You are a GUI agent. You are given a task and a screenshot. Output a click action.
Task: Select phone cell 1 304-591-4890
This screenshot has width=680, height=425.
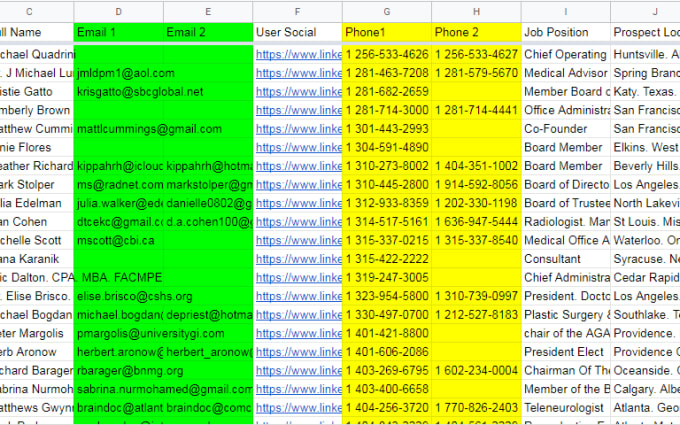tap(387, 148)
